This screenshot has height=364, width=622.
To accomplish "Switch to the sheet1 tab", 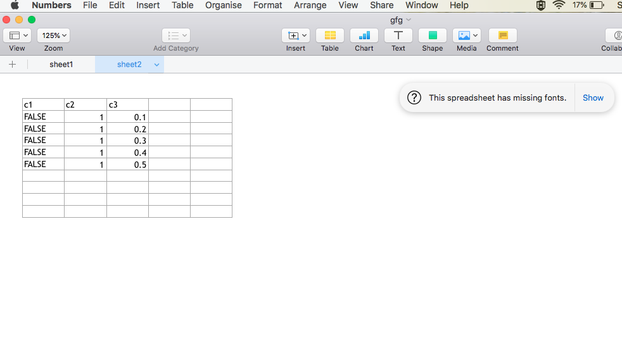I will click(x=61, y=64).
